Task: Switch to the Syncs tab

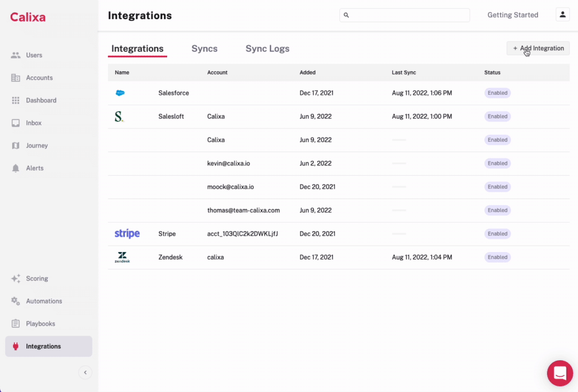Action: 205,49
